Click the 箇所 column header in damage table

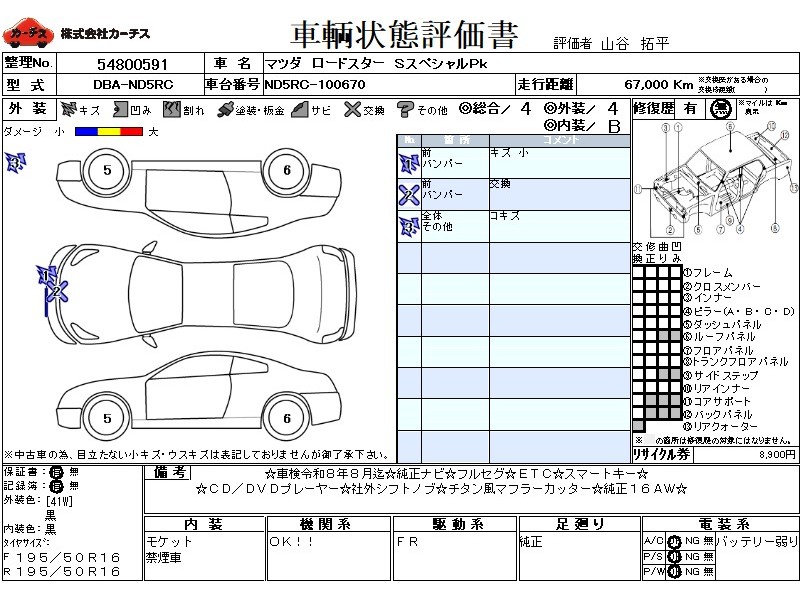[x=455, y=140]
